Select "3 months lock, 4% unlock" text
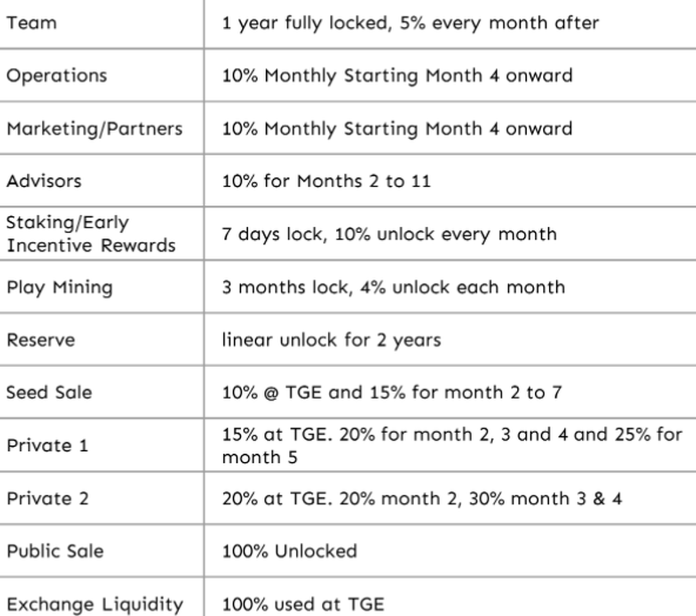This screenshot has width=696, height=616. tap(393, 287)
